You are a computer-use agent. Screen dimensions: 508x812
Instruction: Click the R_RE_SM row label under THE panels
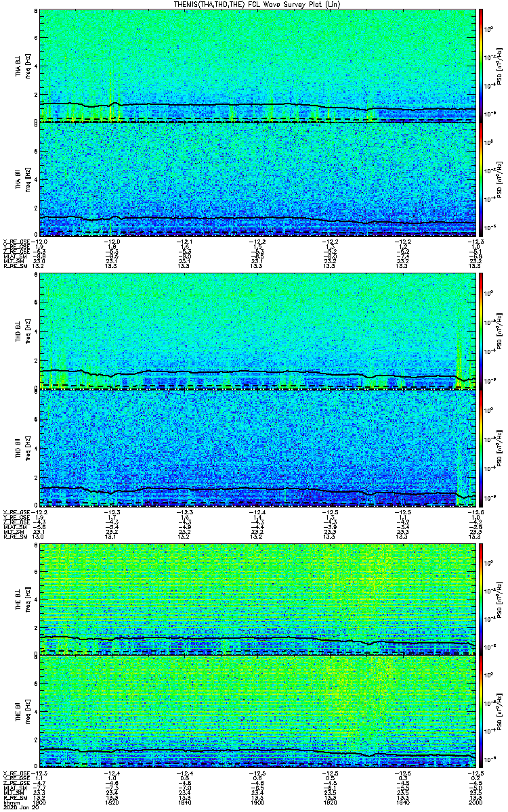[14, 797]
